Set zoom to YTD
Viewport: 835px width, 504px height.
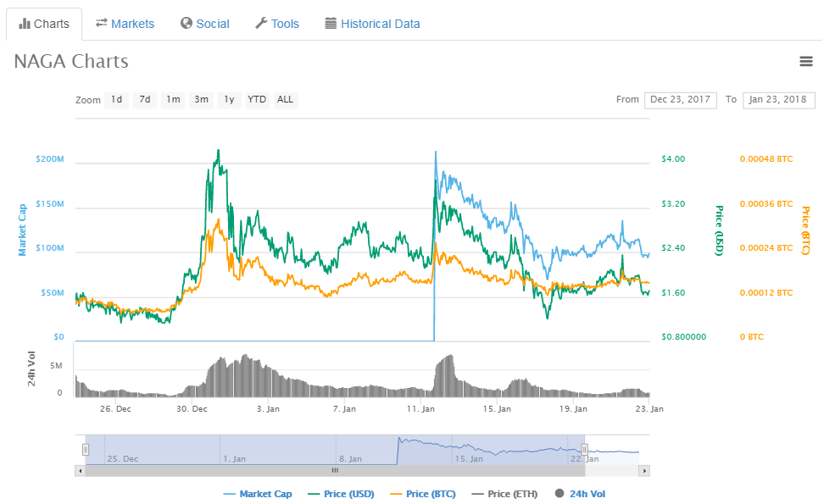(257, 99)
